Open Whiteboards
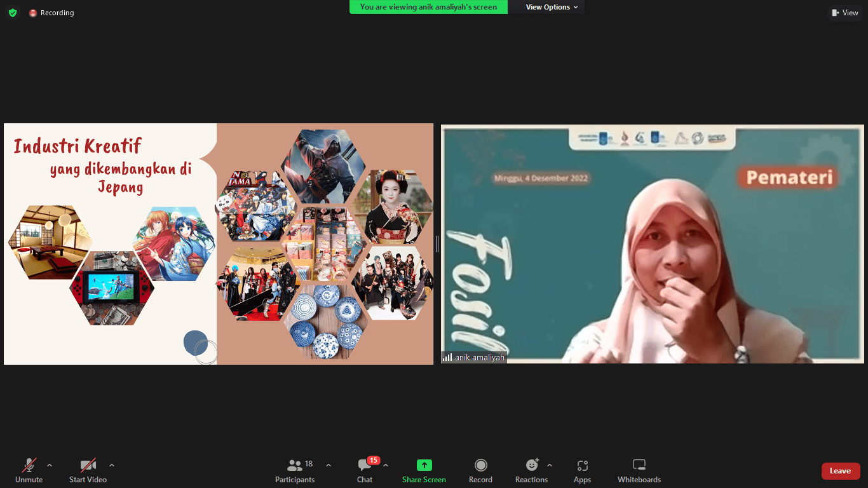The height and width of the screenshot is (488, 868). point(639,471)
